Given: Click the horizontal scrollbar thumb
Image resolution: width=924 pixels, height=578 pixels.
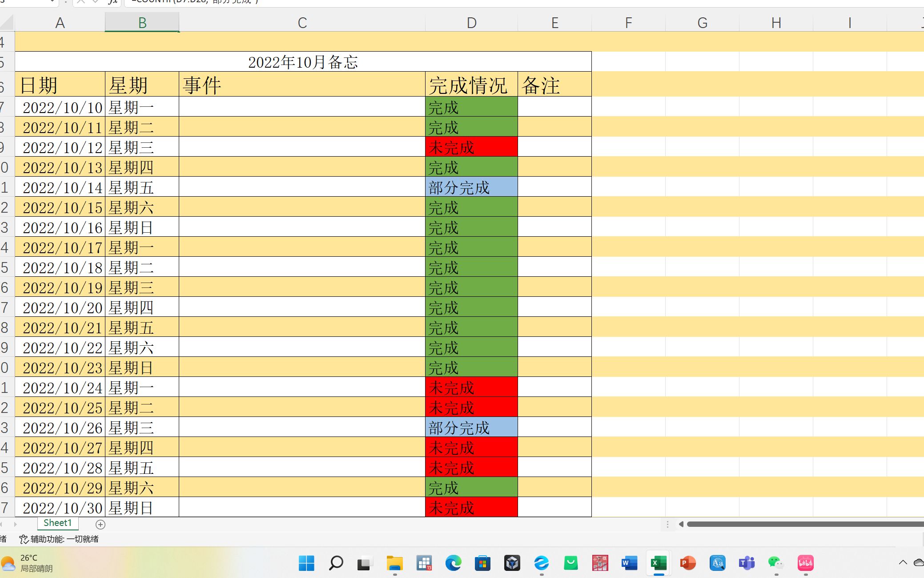Looking at the screenshot, I should (x=805, y=524).
